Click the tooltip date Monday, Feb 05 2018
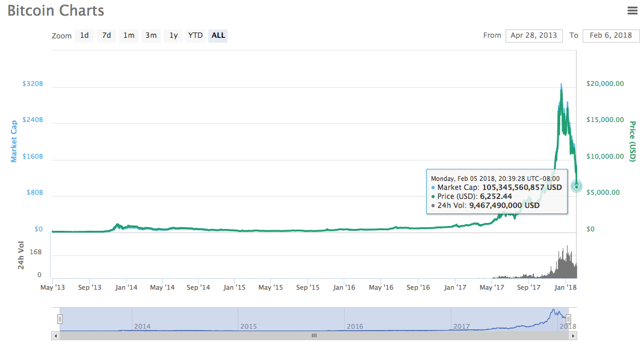 pos(463,179)
